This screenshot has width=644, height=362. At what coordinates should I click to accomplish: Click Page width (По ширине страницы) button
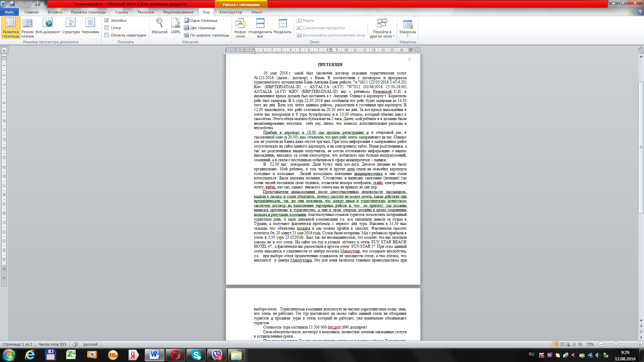tap(207, 35)
